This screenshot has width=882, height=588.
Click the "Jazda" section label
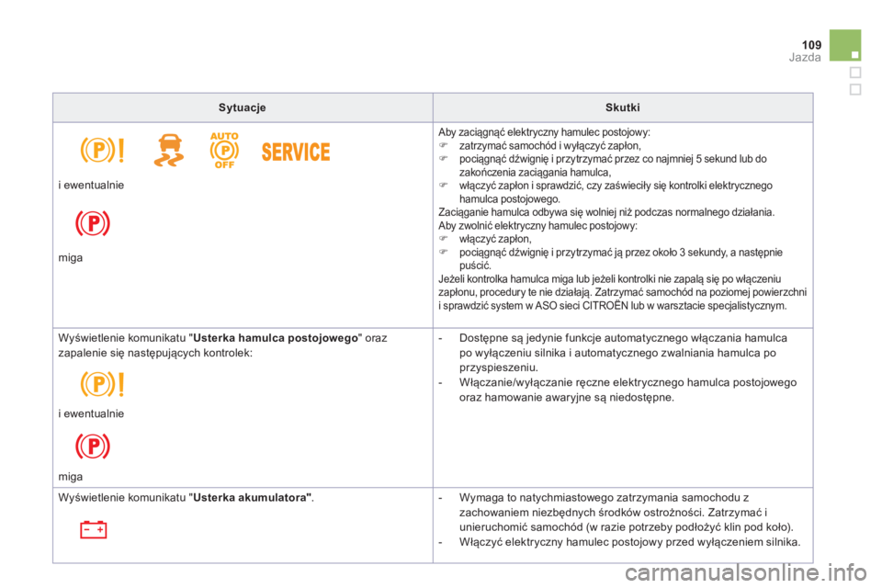click(805, 57)
